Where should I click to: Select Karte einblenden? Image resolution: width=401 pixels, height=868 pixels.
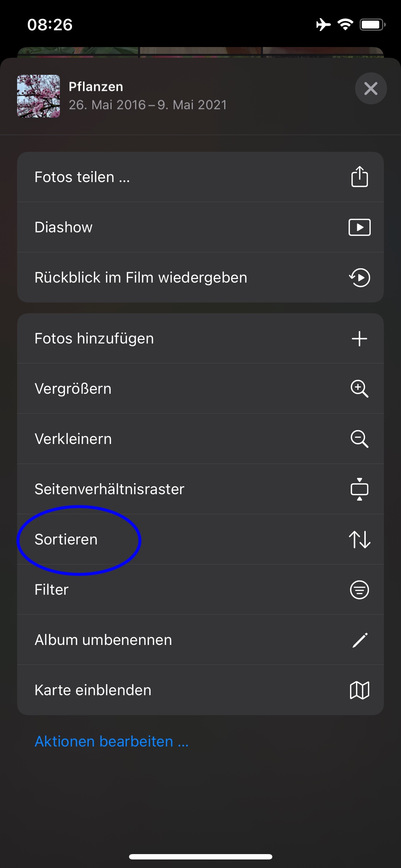[93, 690]
